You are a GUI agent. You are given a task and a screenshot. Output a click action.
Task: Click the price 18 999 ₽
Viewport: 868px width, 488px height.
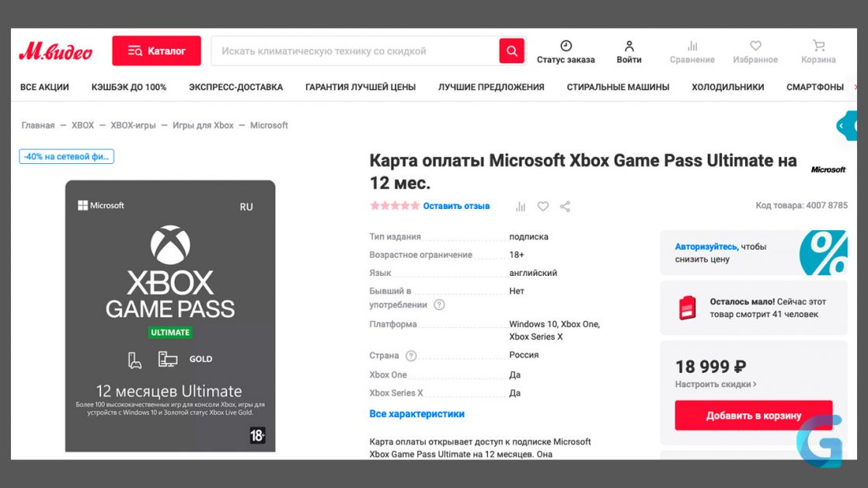711,366
